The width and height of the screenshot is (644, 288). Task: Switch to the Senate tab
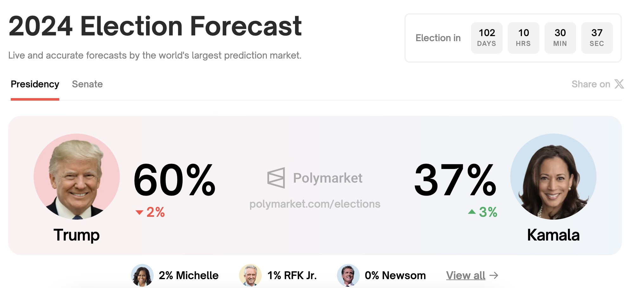pyautogui.click(x=87, y=84)
